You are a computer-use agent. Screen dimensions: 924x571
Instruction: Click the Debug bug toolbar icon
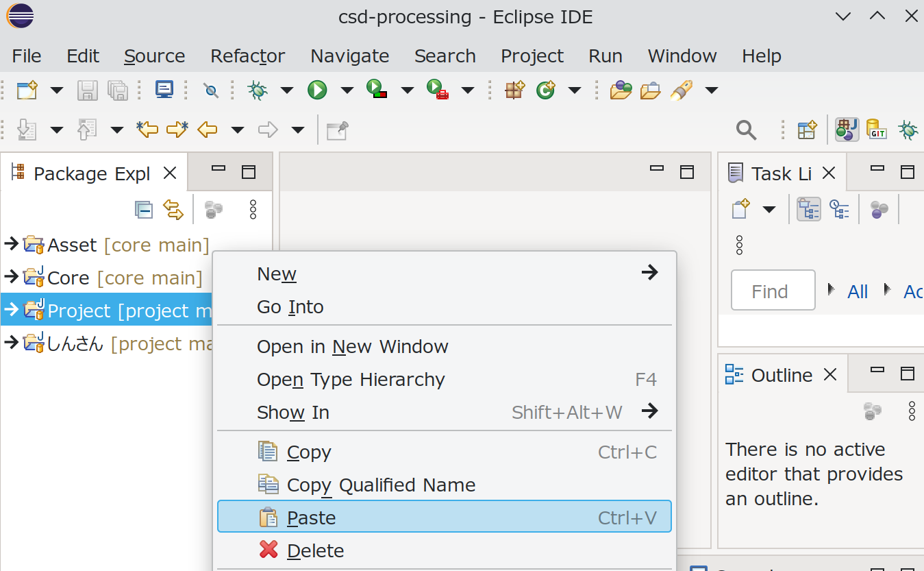click(x=258, y=90)
